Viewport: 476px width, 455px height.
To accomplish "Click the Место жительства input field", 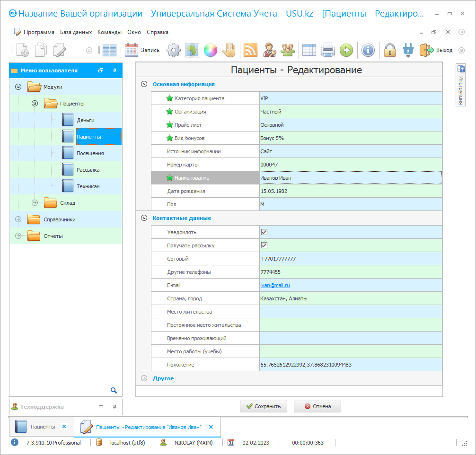I will tap(350, 312).
